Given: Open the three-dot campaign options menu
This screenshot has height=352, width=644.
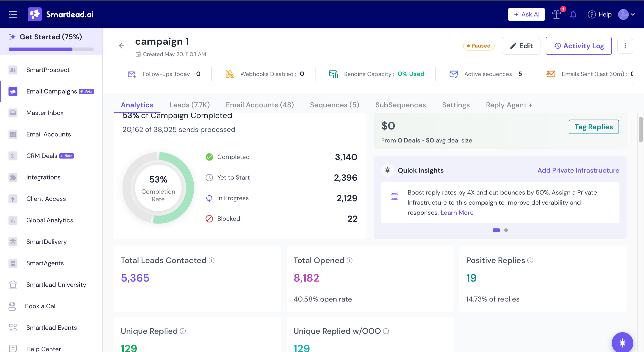Looking at the screenshot, I should pos(625,46).
